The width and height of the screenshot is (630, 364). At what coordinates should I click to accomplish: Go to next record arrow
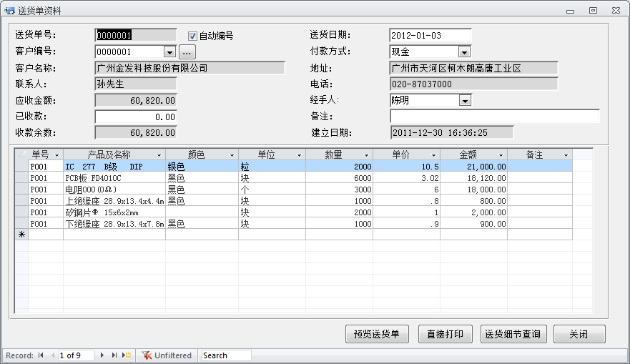tap(102, 355)
